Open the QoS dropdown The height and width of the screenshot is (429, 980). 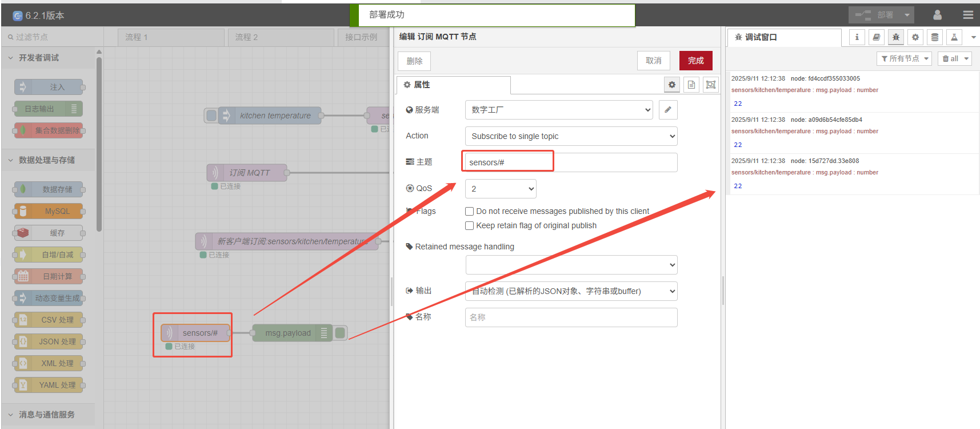pos(501,189)
